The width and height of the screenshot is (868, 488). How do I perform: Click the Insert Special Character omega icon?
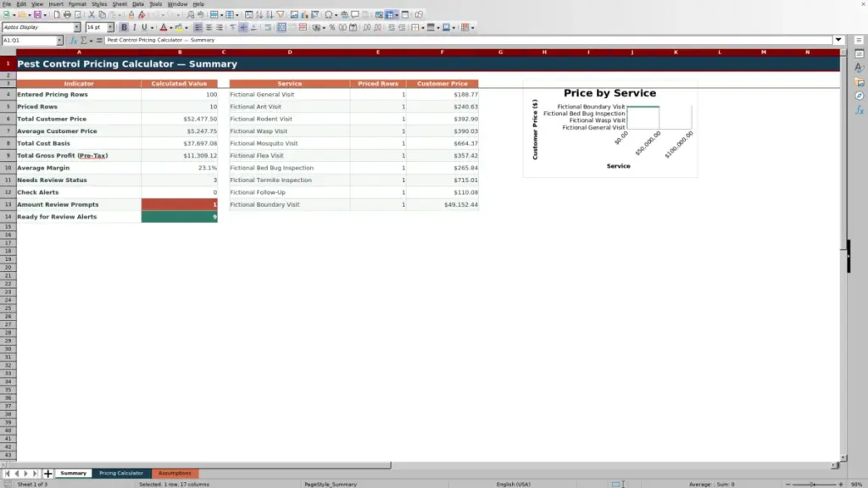click(329, 14)
